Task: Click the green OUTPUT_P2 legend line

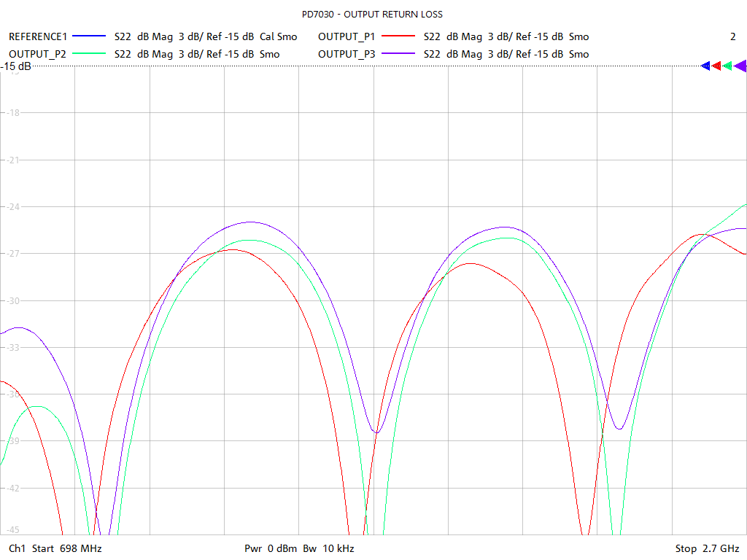Action: pos(90,54)
